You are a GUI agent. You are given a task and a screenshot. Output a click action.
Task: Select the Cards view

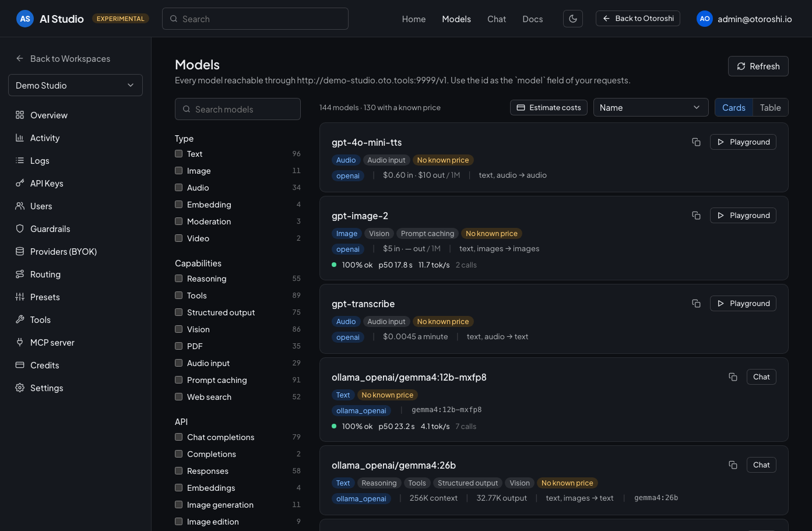point(733,108)
